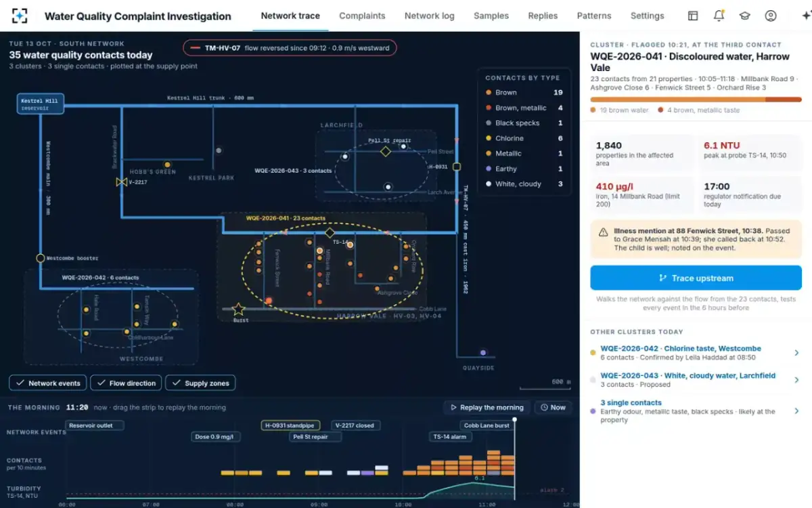The height and width of the screenshot is (508, 812).
Task: Jump the timeline to Now
Action: click(553, 408)
